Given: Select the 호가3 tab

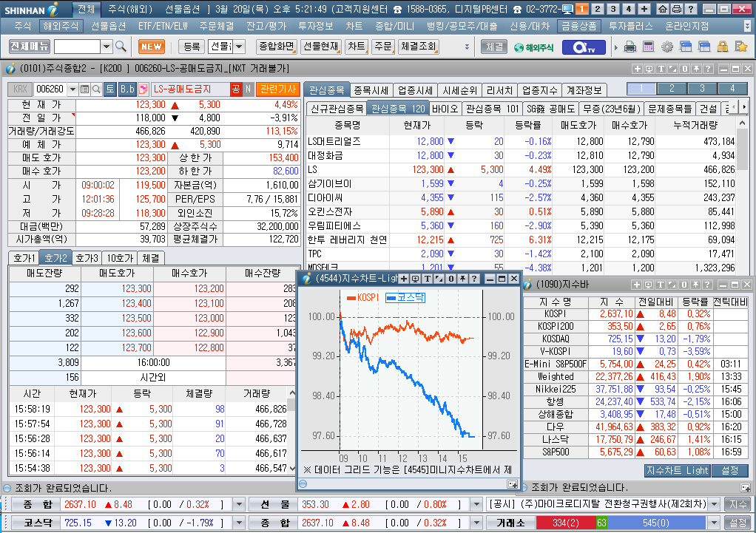Looking at the screenshot, I should point(87,258).
